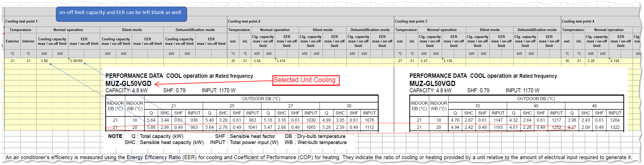Select 'Temperature' header under Cooling test point 1
Viewport: 644px width, 165px height.
20,30
